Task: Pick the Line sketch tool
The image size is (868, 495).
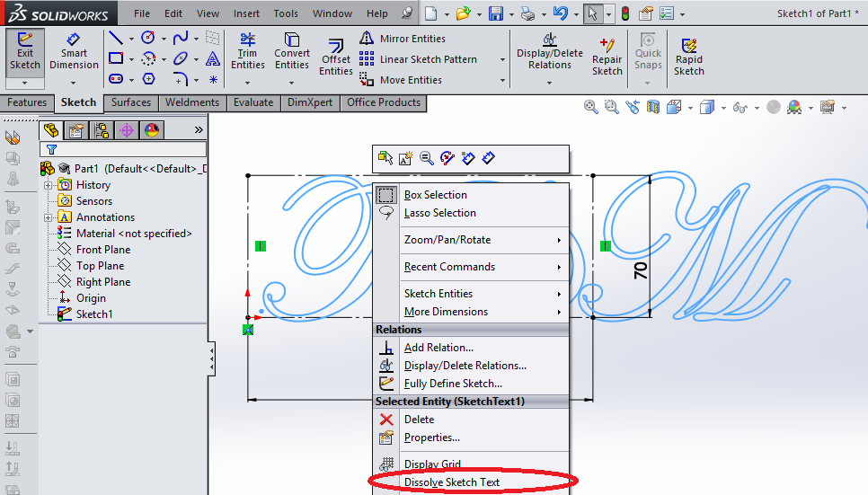Action: pos(116,39)
